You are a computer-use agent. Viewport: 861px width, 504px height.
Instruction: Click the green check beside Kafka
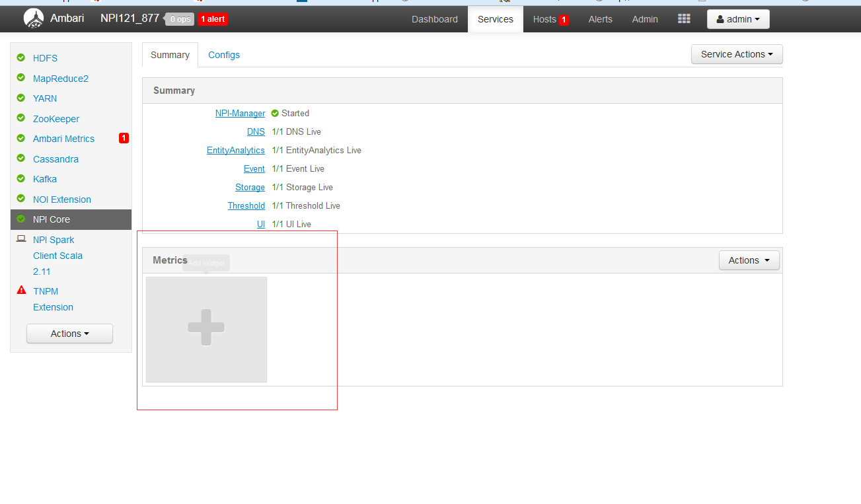(x=21, y=178)
